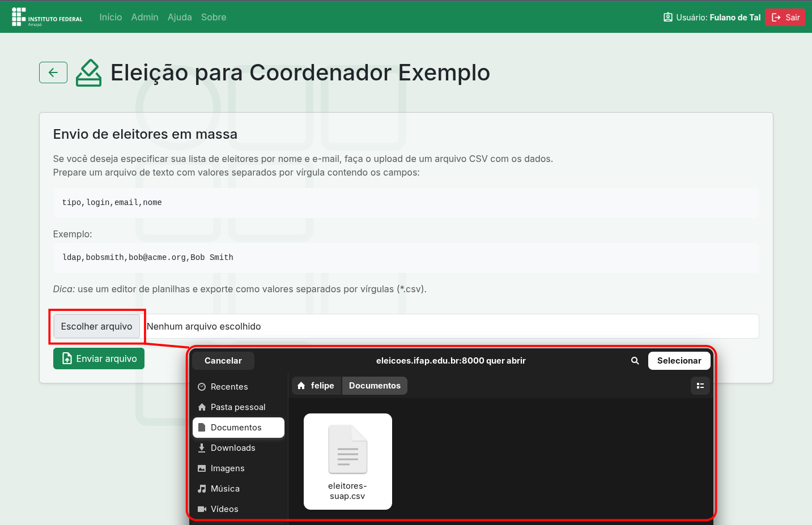812x525 pixels.
Task: Click the Nenhum arquivo escolhido file field
Action: [406, 326]
